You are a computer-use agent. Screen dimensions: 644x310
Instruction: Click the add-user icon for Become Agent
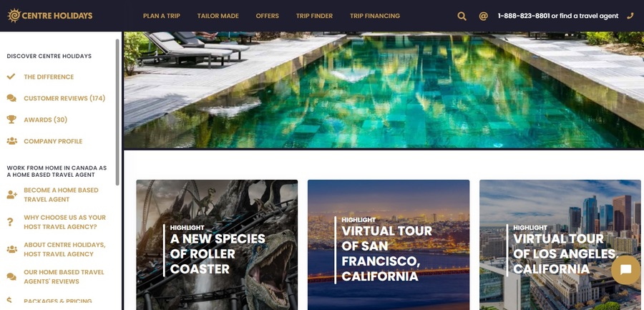tap(12, 195)
